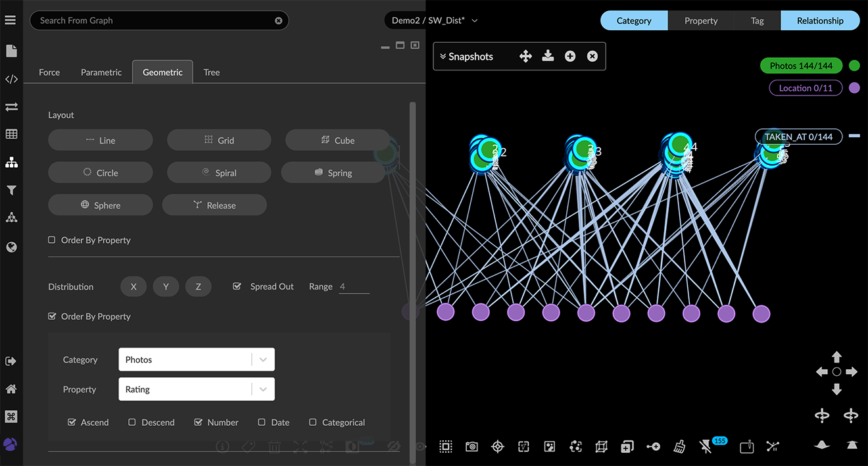Screen dimensions: 868x466
Task: Open the table view icon in sidebar
Action: pos(11,134)
